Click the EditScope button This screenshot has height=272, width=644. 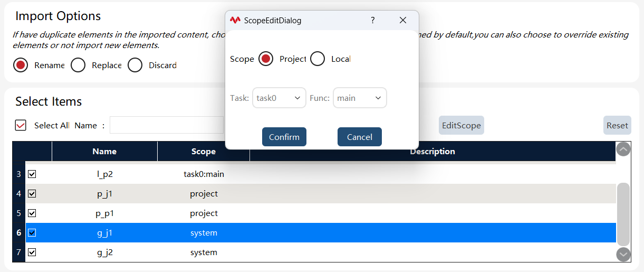point(462,125)
